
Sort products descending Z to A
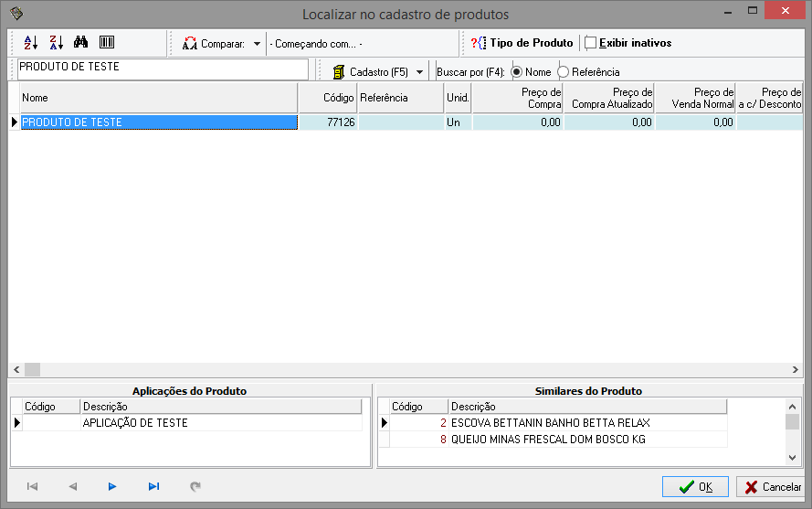coord(56,43)
